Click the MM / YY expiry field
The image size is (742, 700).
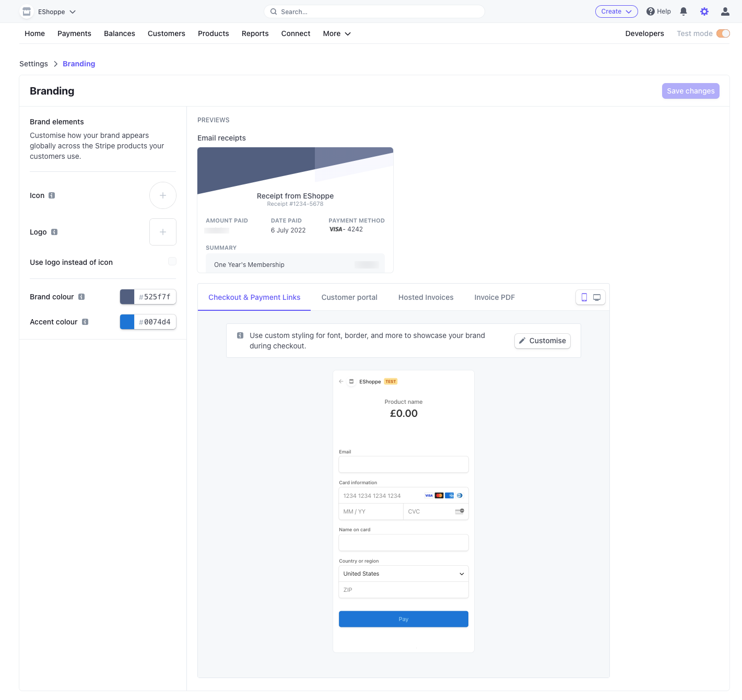[x=371, y=511]
